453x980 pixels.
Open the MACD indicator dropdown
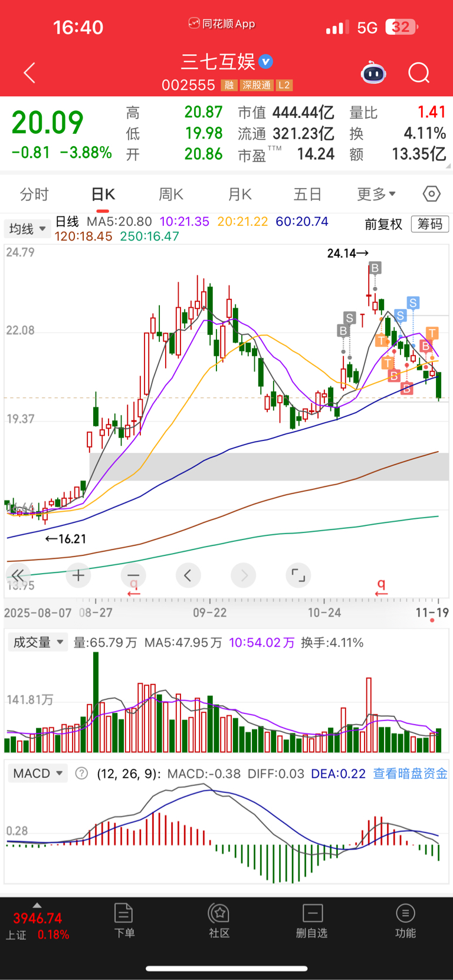[x=38, y=773]
